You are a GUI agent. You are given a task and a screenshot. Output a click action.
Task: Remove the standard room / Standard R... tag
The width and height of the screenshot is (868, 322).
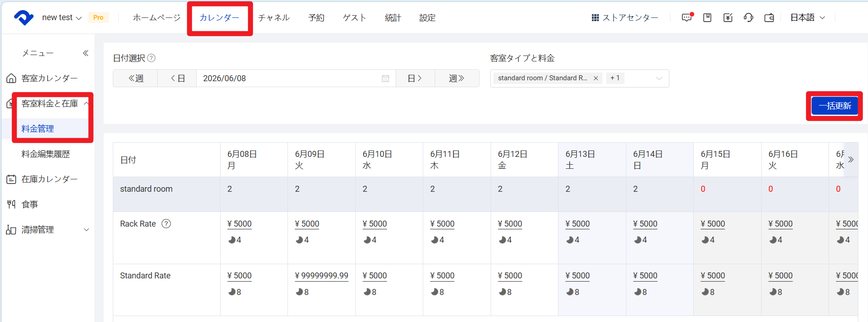tap(596, 78)
